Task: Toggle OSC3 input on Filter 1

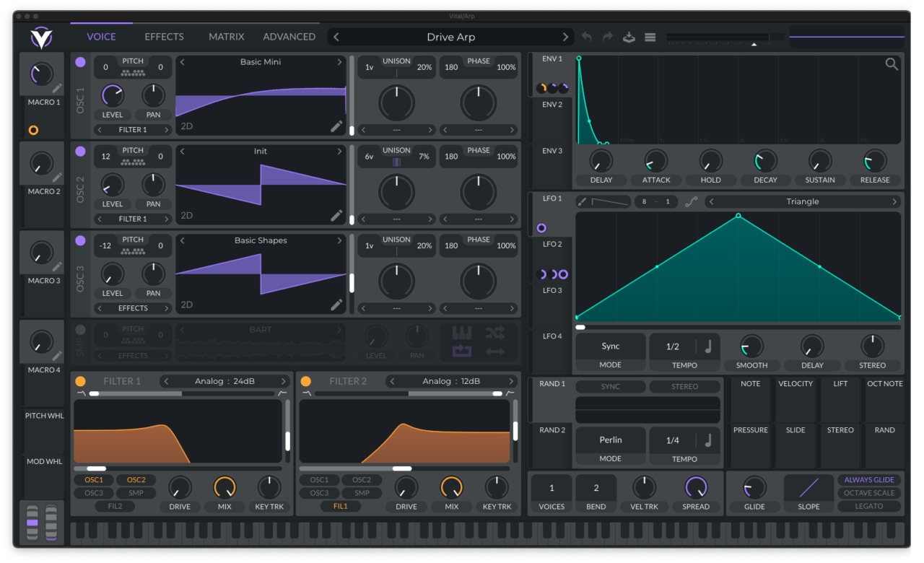Action: 94,493
